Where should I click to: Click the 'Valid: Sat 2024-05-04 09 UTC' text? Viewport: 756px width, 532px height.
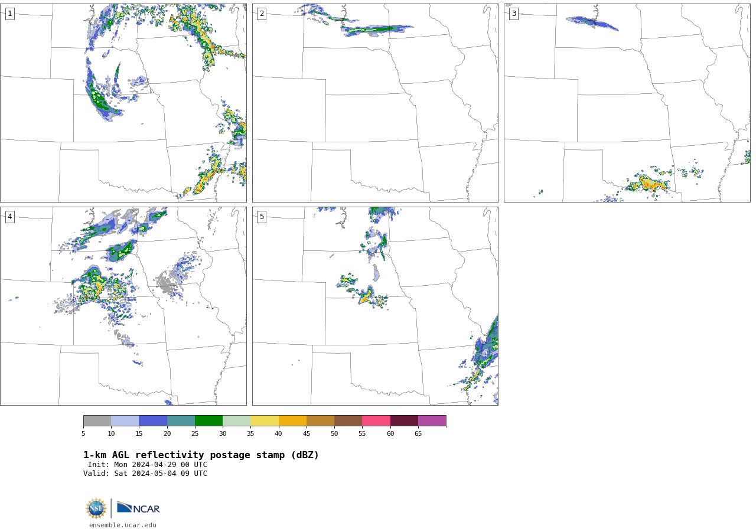(x=145, y=474)
